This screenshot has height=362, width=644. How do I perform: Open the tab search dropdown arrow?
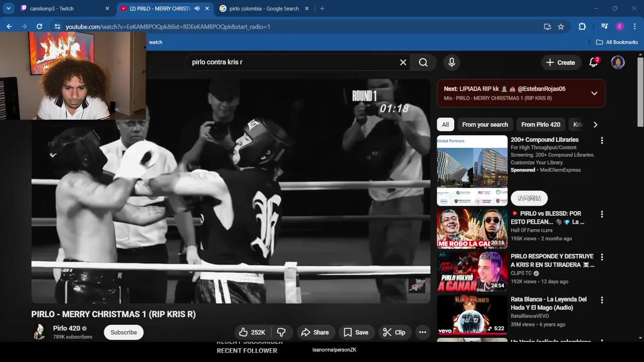(x=9, y=9)
